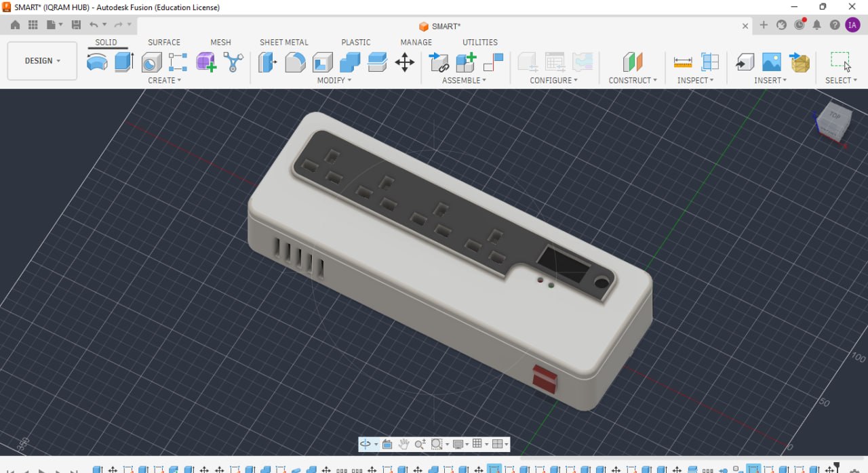Select the Revolve tool in the Create group
The width and height of the screenshot is (868, 473).
tap(97, 62)
